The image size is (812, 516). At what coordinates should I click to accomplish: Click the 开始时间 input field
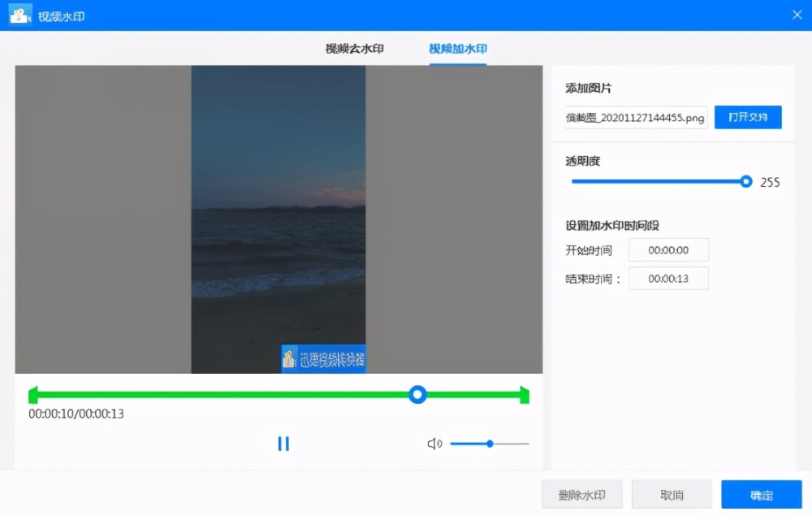coord(668,250)
